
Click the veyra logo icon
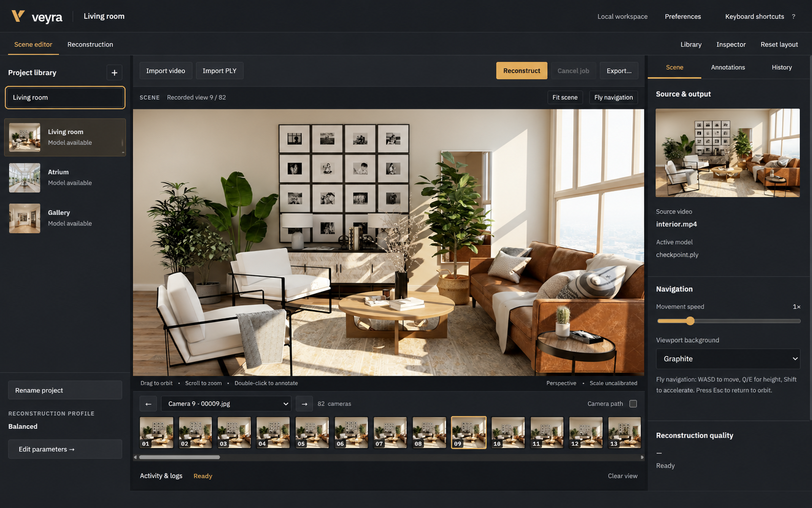(x=18, y=16)
